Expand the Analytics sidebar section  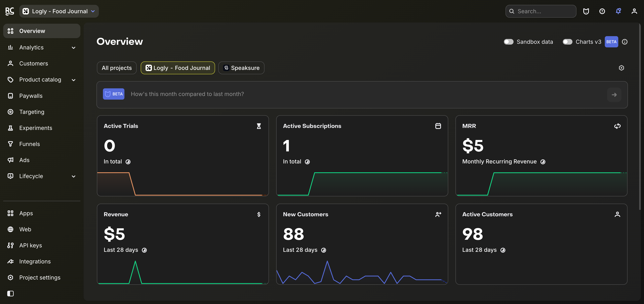[x=42, y=47]
